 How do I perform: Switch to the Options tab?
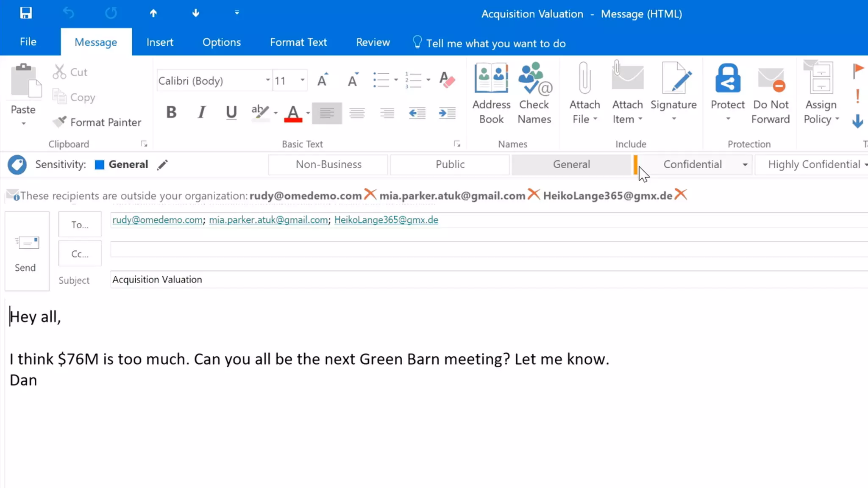point(222,42)
